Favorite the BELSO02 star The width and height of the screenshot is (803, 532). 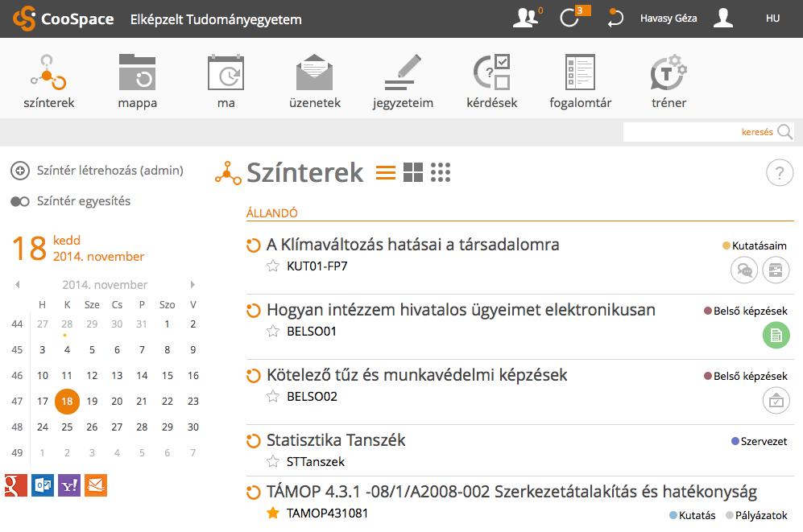pyautogui.click(x=273, y=397)
